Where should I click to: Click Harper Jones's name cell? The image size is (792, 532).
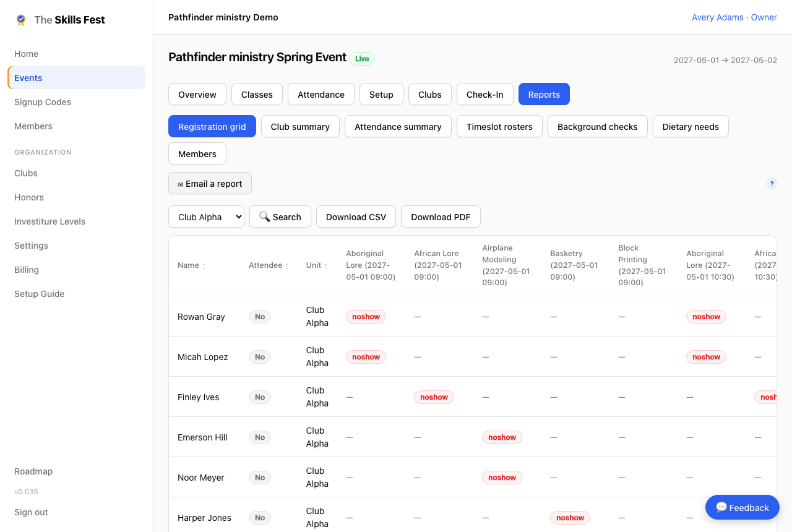point(204,518)
